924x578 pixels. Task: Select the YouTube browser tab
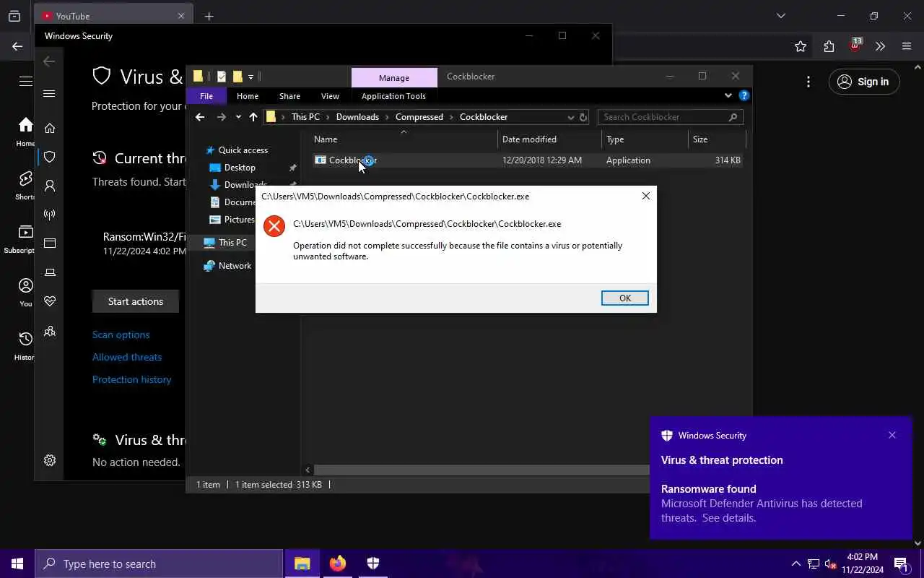click(x=113, y=16)
